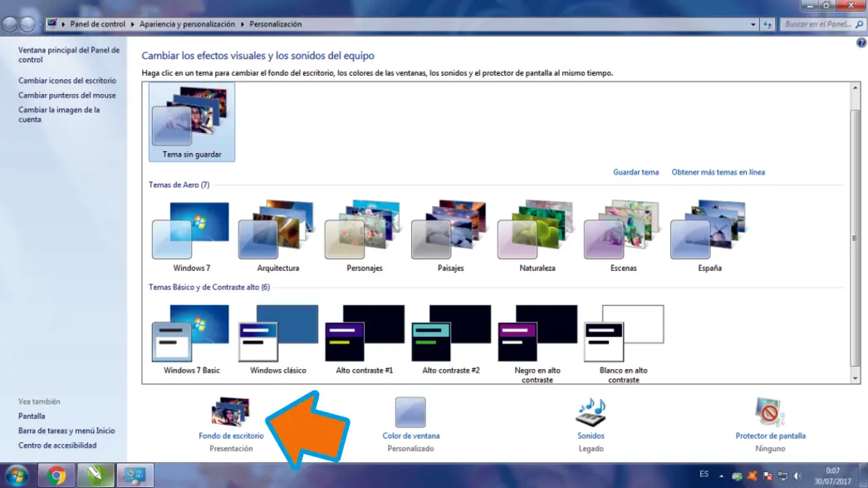This screenshot has width=868, height=488.
Task: Open Barra de tareas y menú Inicio
Action: 66,431
